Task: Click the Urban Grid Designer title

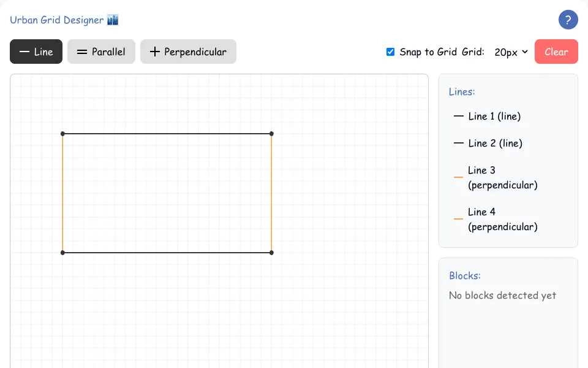Action: pyautogui.click(x=56, y=20)
